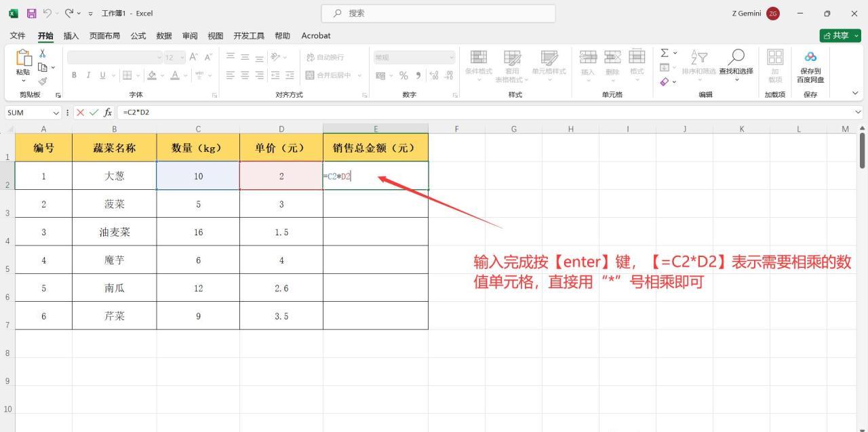Open 排序和筛选 sort and filter
Viewport: 868px width, 432px height.
coord(698,65)
